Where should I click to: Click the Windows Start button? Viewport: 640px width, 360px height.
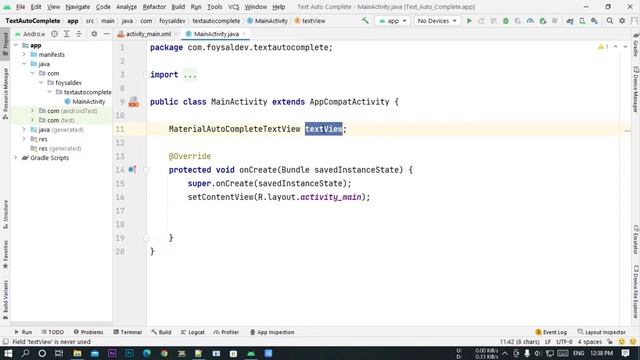8,353
